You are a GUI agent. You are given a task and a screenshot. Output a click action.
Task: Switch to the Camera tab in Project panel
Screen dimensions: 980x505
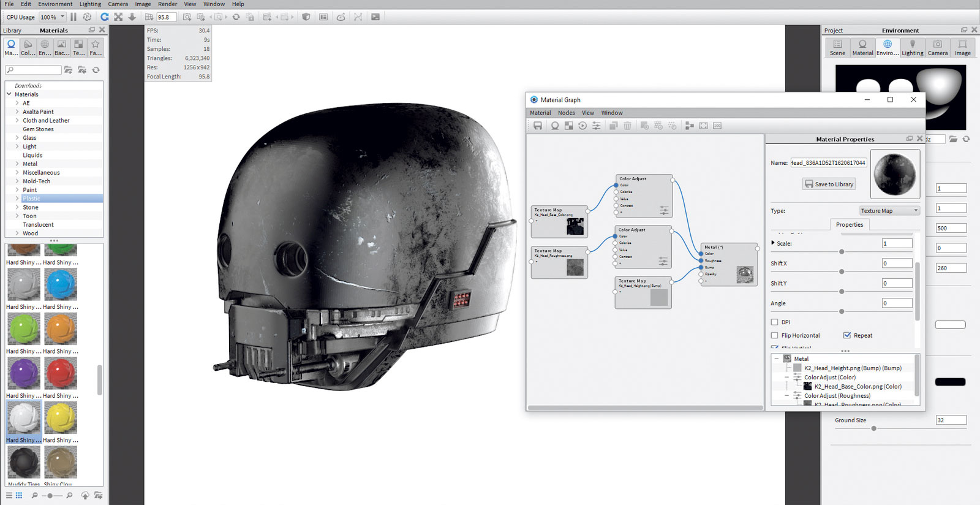pyautogui.click(x=938, y=48)
